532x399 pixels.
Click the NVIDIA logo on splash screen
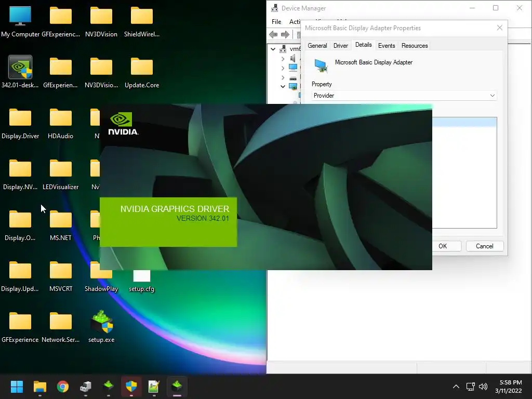coord(123,124)
